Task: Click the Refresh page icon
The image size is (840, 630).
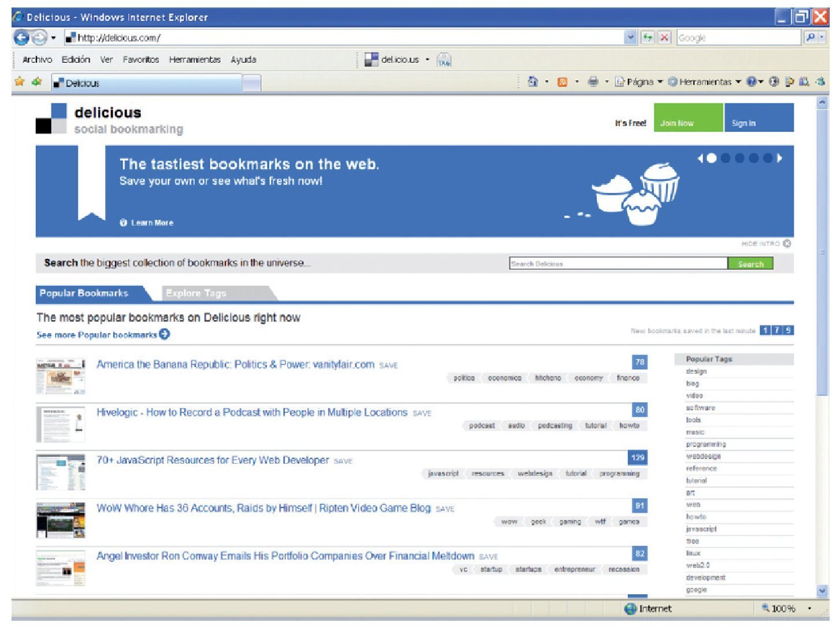Action: (648, 38)
